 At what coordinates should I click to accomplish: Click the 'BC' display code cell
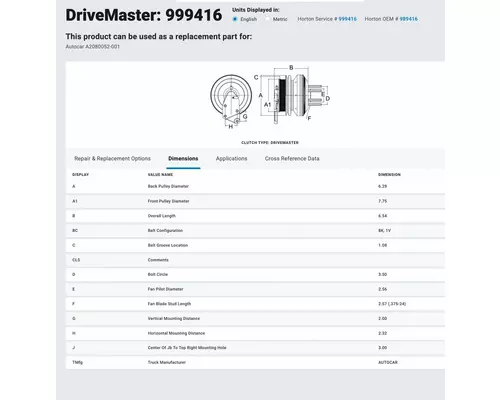pos(75,230)
